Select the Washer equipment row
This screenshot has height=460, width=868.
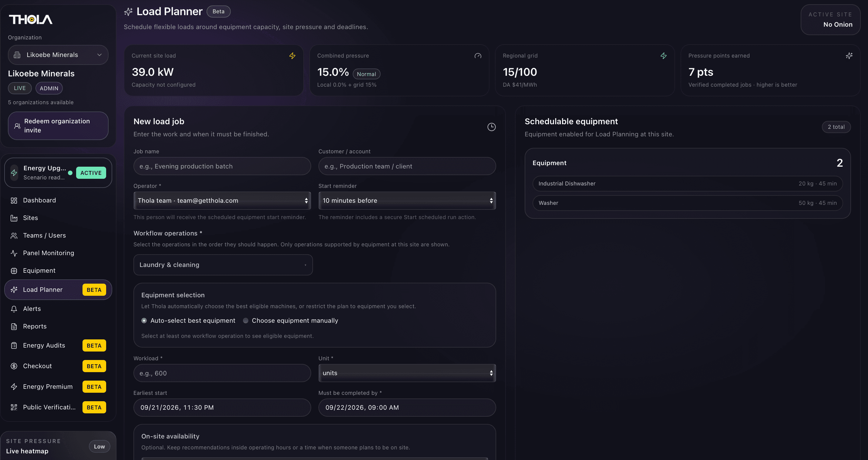687,203
